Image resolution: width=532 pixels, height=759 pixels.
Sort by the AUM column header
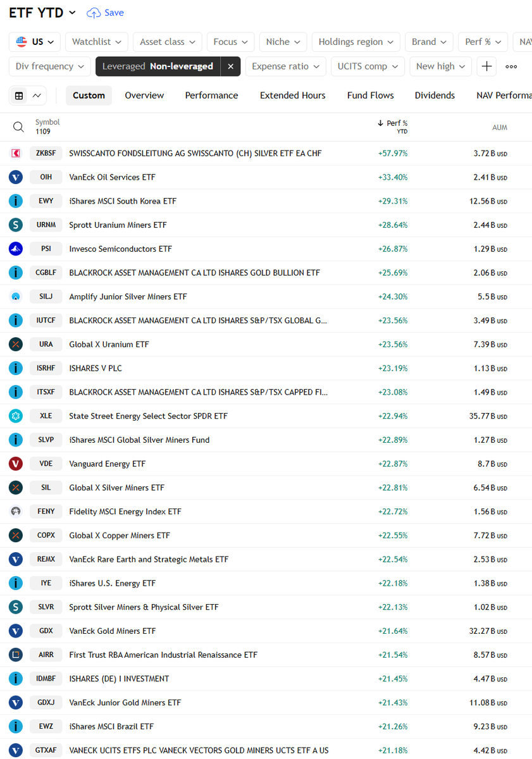pyautogui.click(x=500, y=128)
